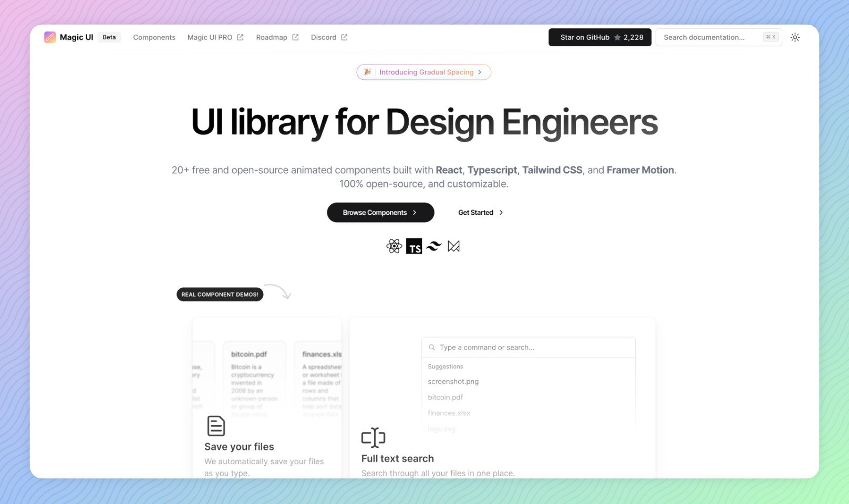Click the magnifier icon in command search
The image size is (849, 504).
432,347
